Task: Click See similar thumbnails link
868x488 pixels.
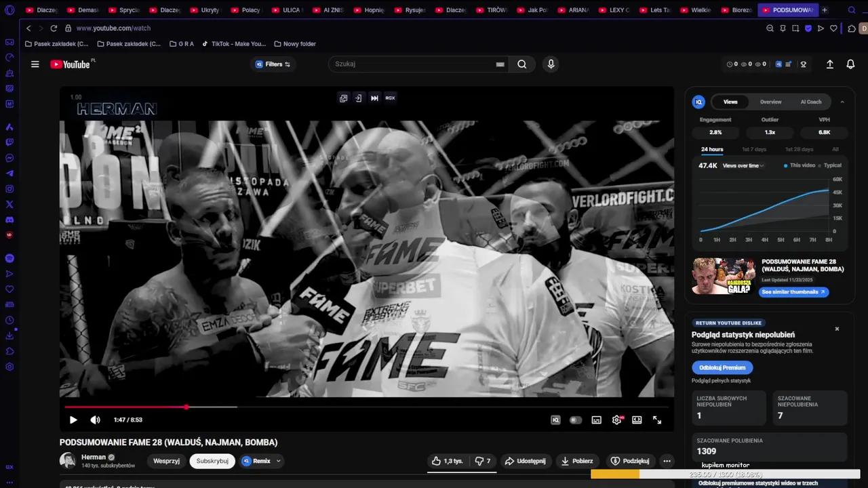Action: click(793, 292)
